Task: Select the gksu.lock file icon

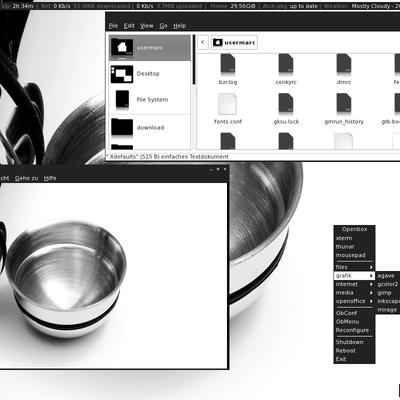Action: (x=286, y=103)
